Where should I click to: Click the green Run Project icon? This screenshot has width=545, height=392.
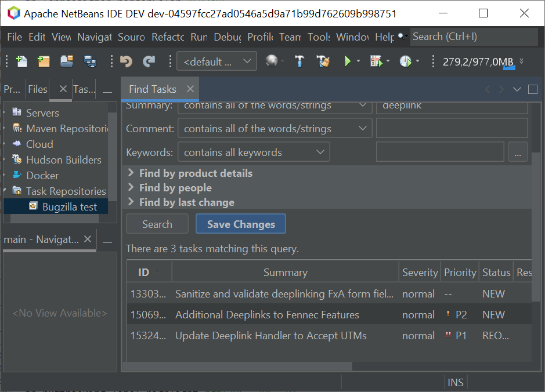click(x=347, y=61)
